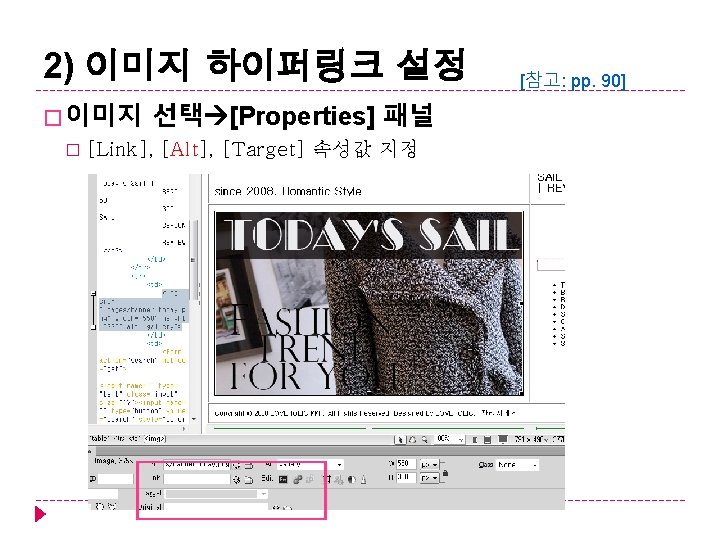Click inside the Src path field

(197, 465)
